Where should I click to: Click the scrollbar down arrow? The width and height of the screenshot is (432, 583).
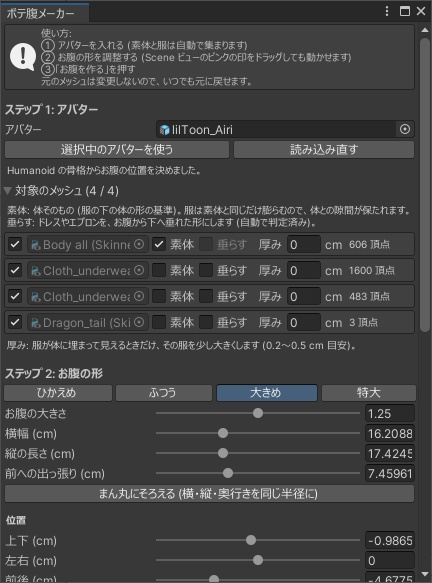[x=425, y=575]
